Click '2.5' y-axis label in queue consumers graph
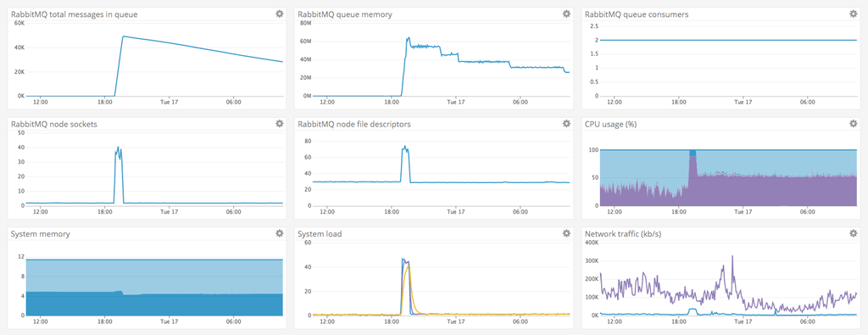This screenshot has width=868, height=335. (x=594, y=26)
